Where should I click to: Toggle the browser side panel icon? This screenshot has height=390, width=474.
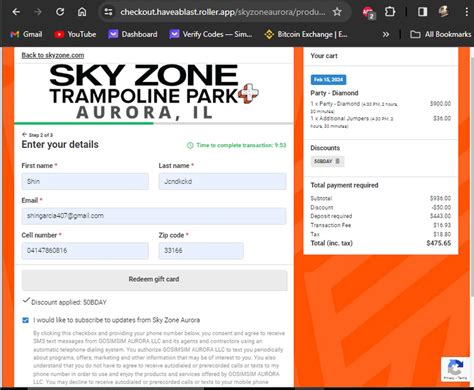(x=422, y=12)
